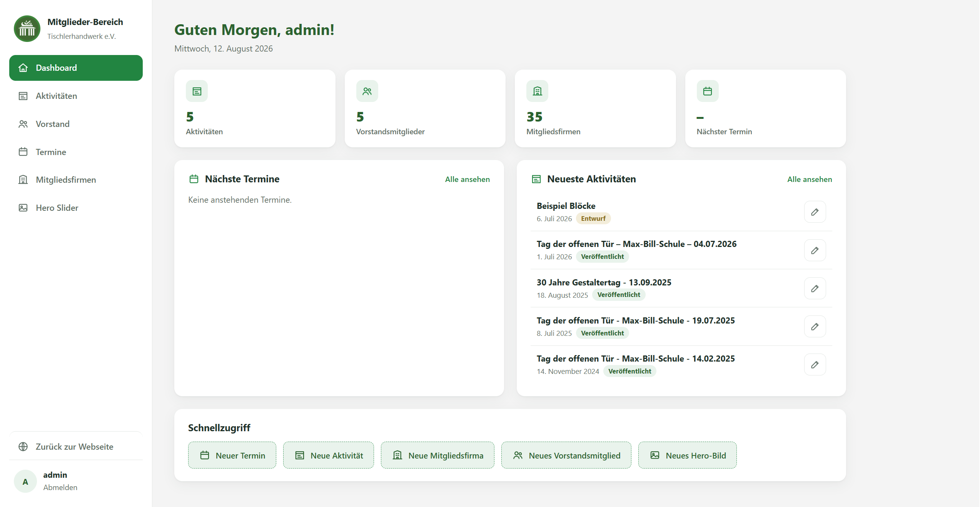Click the Keine anstehenden Termine text
The image size is (980, 507).
[x=240, y=200]
